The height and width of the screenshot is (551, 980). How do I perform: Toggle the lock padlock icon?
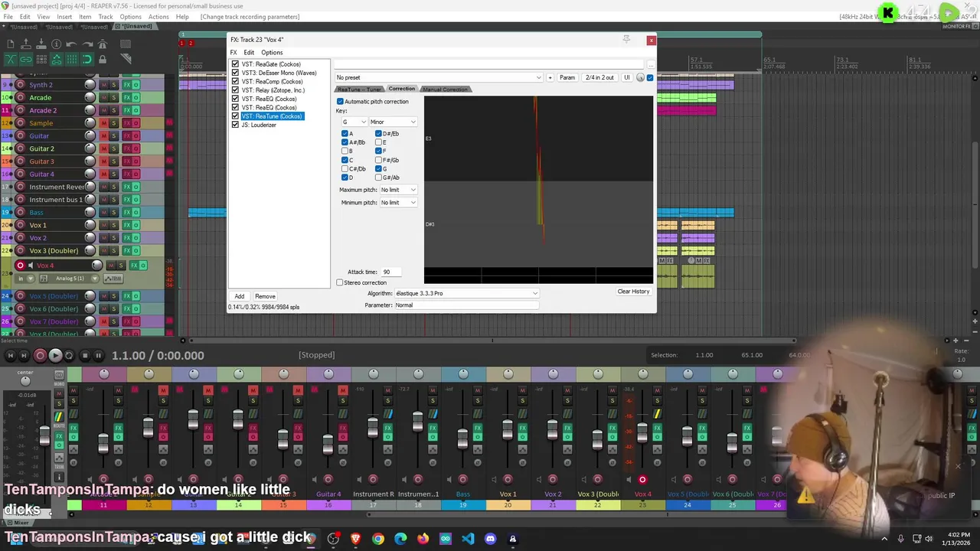pos(103,59)
